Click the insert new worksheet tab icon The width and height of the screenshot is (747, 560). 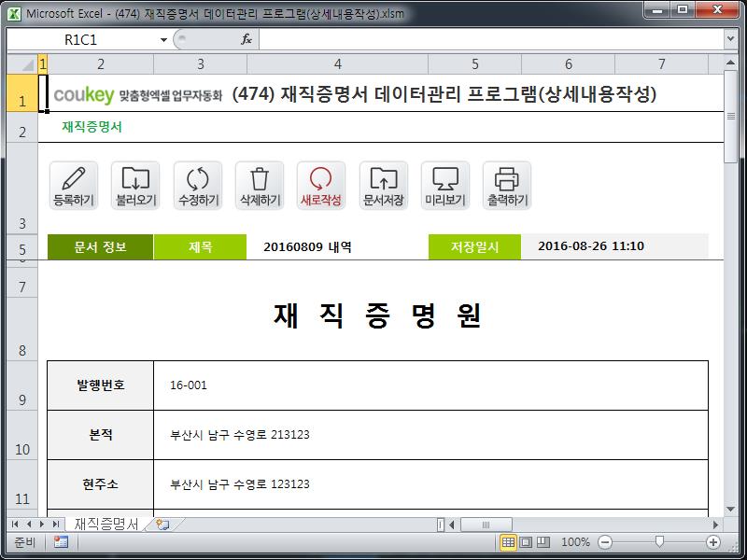[162, 525]
